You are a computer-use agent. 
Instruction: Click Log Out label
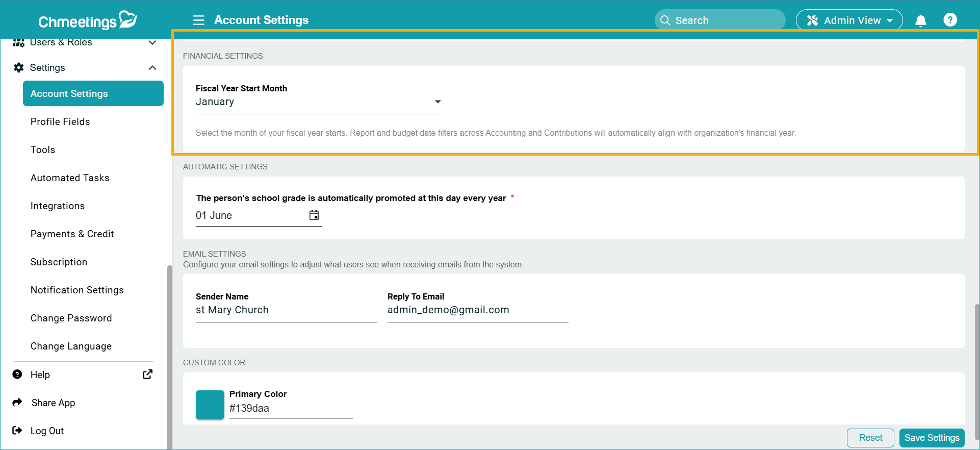point(47,431)
